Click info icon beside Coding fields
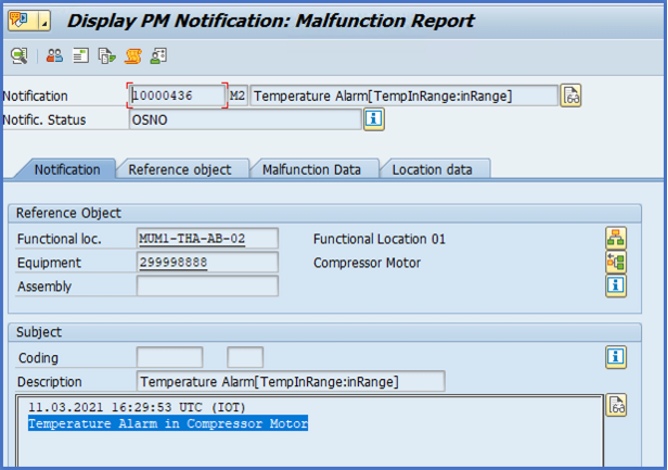Viewport: 668px width, 470px height. click(616, 357)
